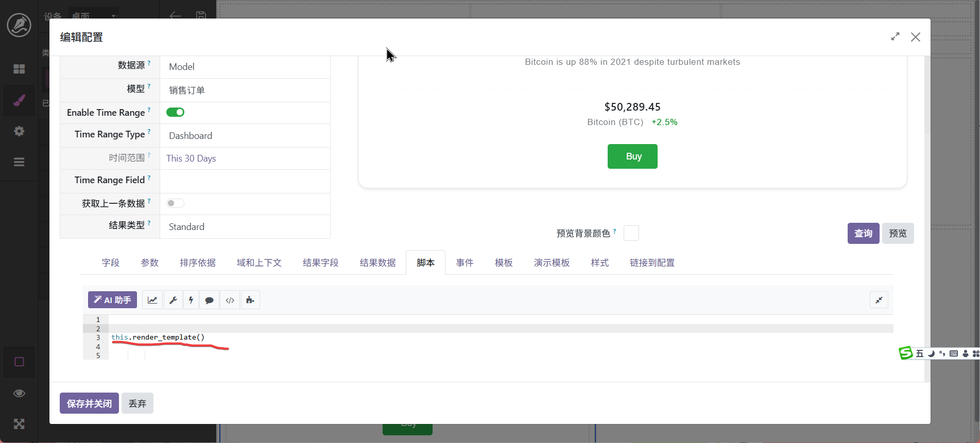Click the lightning bolt icon
The width and height of the screenshot is (980, 443).
click(191, 300)
